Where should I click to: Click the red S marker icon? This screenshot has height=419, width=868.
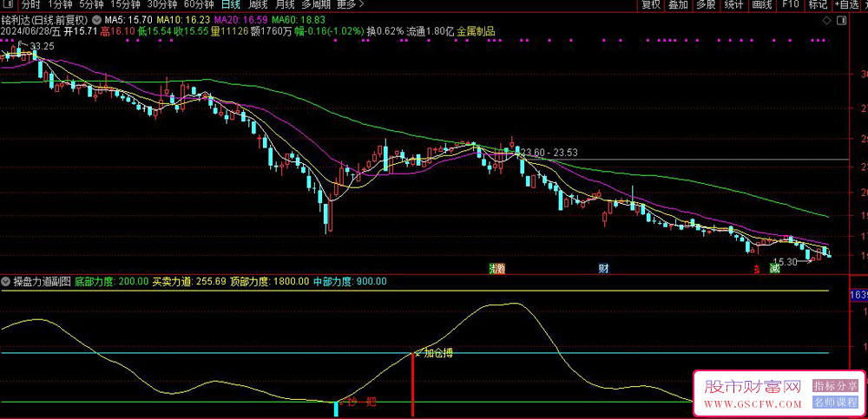[756, 270]
